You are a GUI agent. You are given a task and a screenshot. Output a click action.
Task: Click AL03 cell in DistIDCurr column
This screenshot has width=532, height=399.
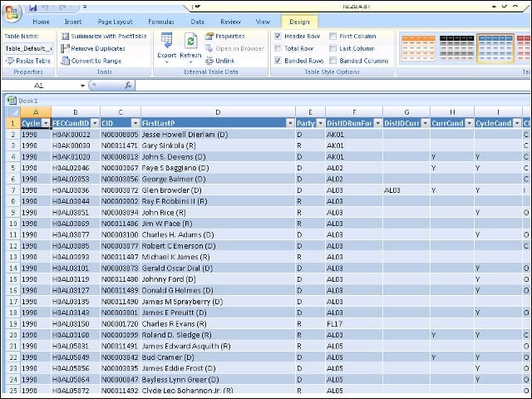click(406, 190)
